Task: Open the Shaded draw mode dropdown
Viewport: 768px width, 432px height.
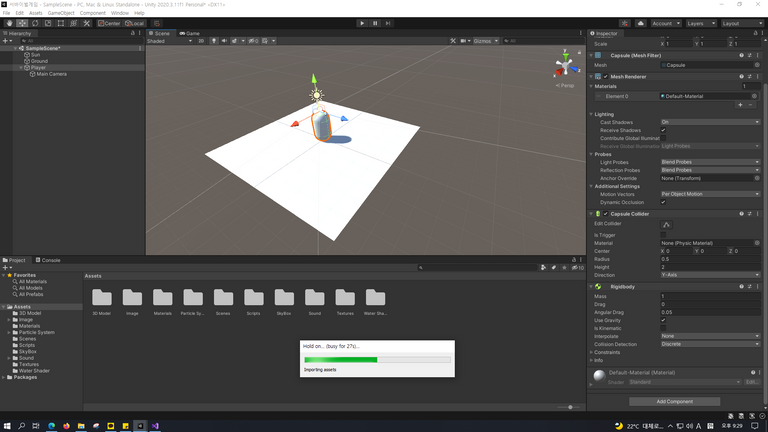Action: (x=169, y=41)
